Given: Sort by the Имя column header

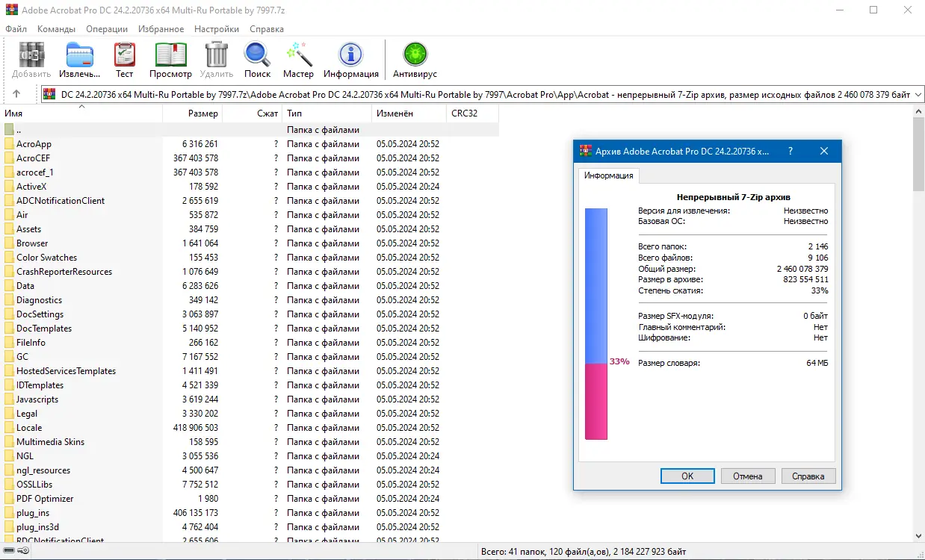Looking at the screenshot, I should 81,113.
